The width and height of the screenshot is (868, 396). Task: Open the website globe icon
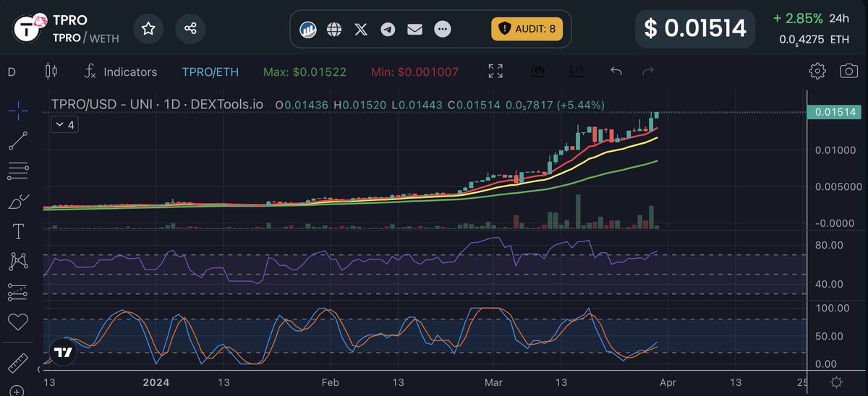pyautogui.click(x=334, y=30)
